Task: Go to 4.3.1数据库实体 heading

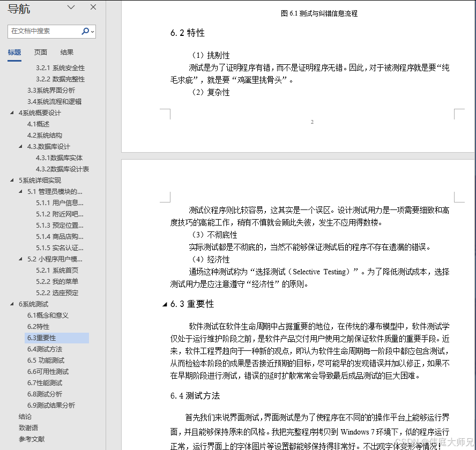Action: click(x=59, y=158)
